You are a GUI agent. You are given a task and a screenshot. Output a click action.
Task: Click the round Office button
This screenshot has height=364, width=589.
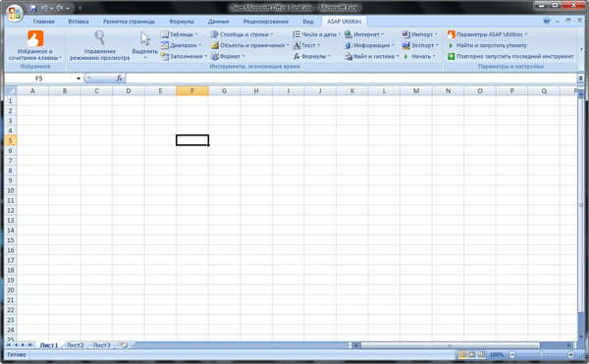tap(15, 13)
